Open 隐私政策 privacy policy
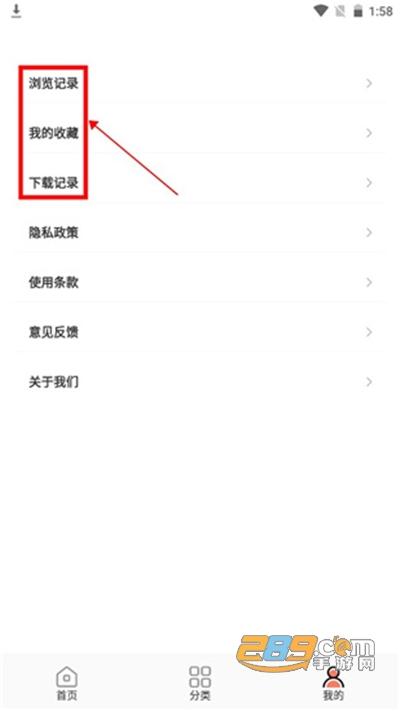This screenshot has height=711, width=400. [x=200, y=233]
